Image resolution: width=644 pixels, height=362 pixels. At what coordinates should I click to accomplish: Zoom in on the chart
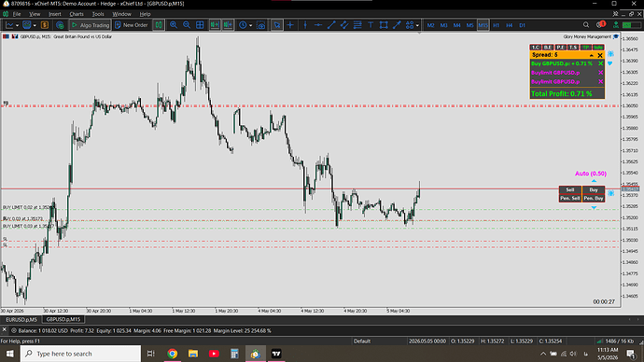click(x=174, y=25)
